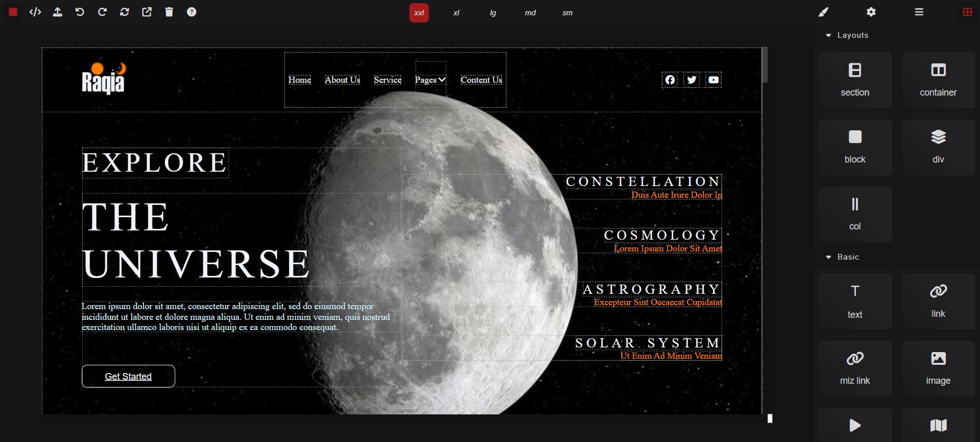Click the upload/export icon in toolbar
This screenshot has height=442, width=980.
click(x=58, y=12)
